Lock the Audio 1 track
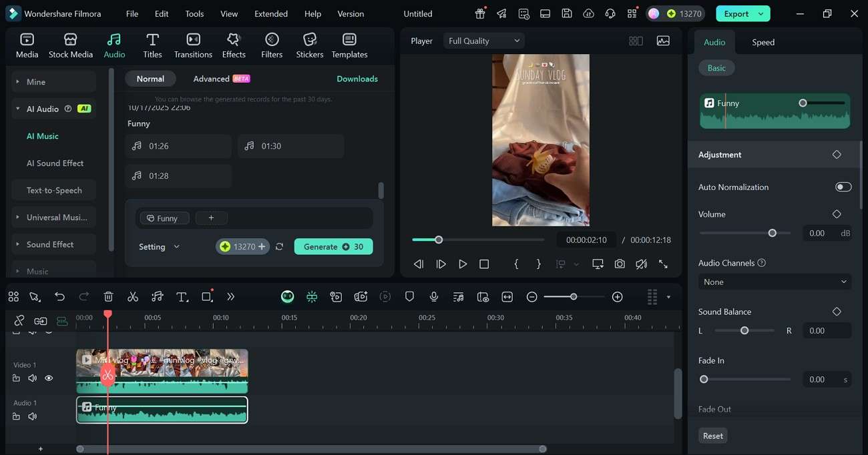868x455 pixels. click(x=16, y=416)
